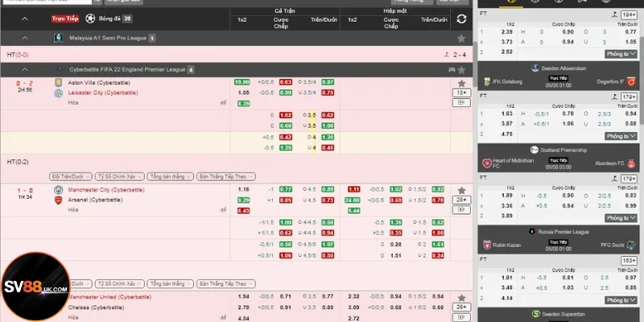Toggle favorite star for Manchester City match
Viewport: 644px width, 322px height.
(x=461, y=189)
